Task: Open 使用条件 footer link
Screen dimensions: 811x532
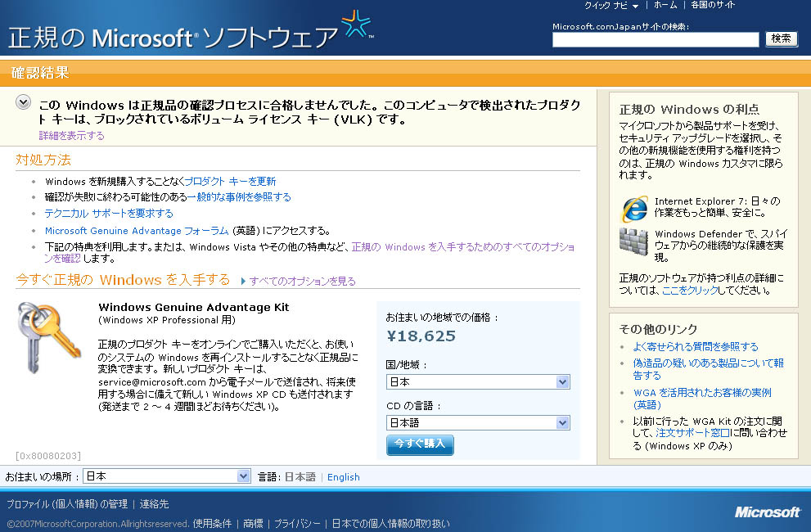Action: (x=212, y=524)
